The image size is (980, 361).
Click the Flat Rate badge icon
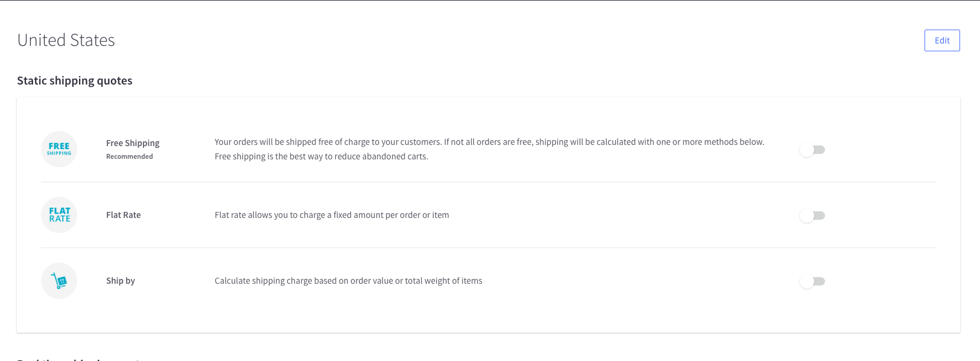(59, 215)
